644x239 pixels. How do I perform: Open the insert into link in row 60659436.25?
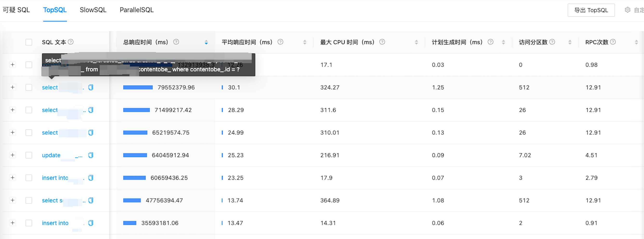coord(63,178)
